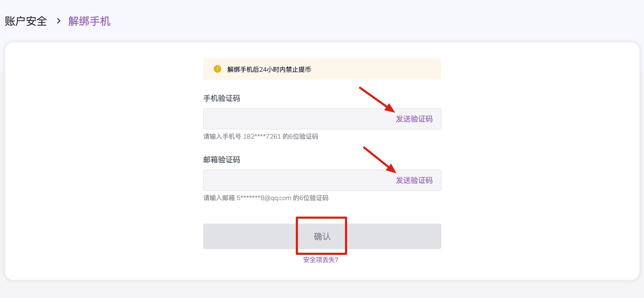Click the 解绑手机后24小时内禁止提币 notice text
The width and height of the screenshot is (644, 298).
click(269, 69)
